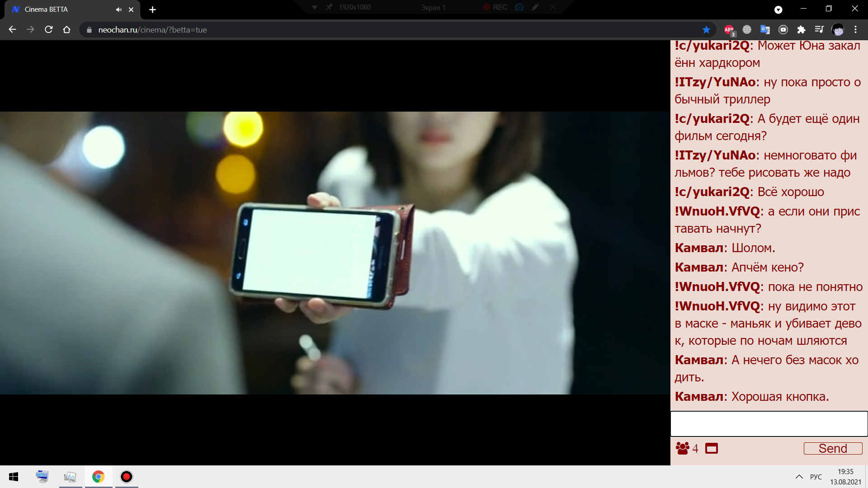Mute the Cinema BETTA tab audio

[118, 9]
